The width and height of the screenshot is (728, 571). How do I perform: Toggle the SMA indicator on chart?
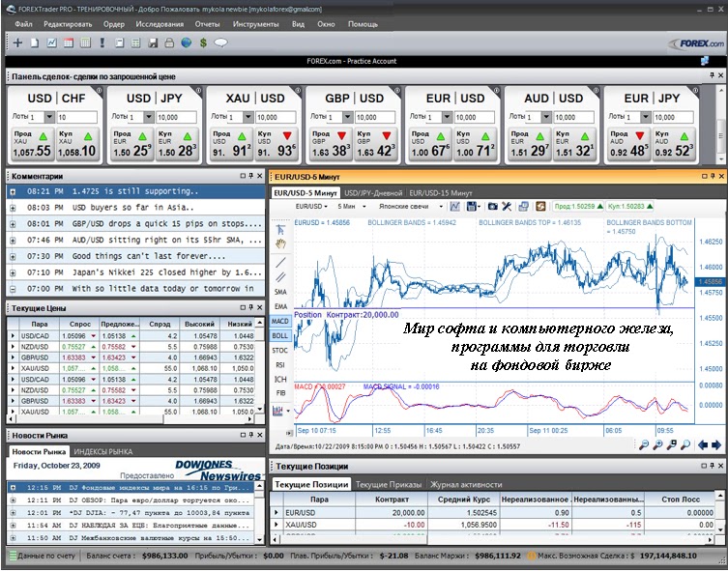pos(280,292)
